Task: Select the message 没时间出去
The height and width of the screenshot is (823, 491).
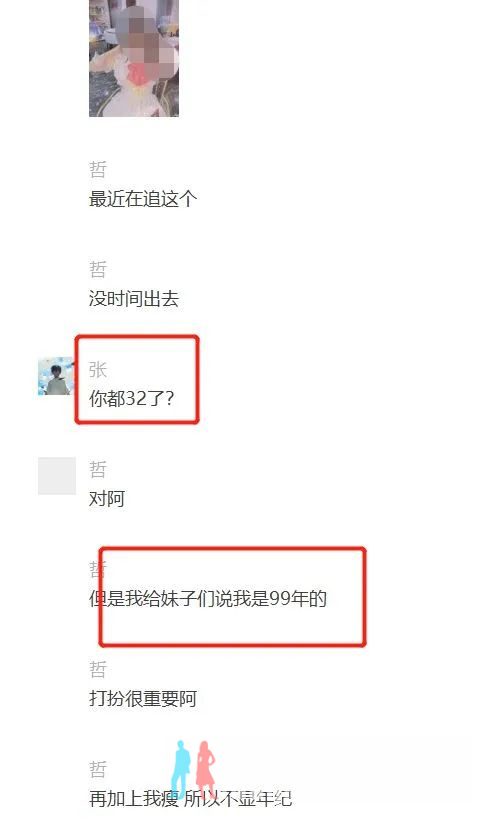Action: pyautogui.click(x=134, y=299)
